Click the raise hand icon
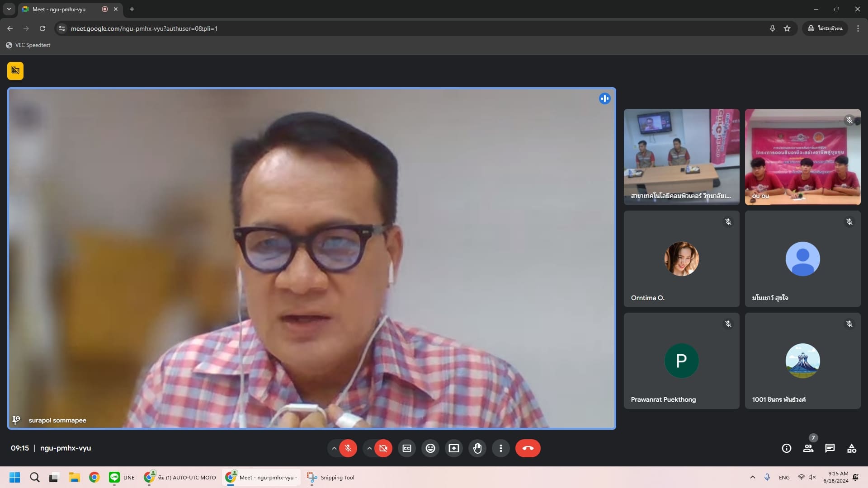 point(477,448)
